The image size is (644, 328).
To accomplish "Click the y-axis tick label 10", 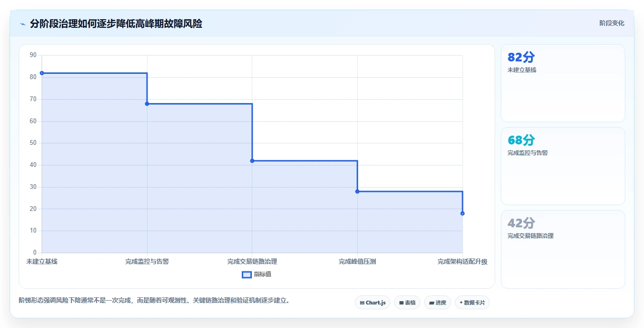I will (33, 231).
